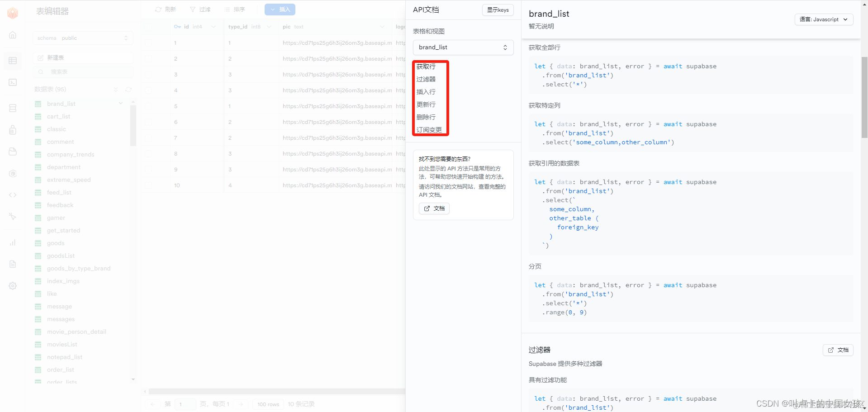Click the table grid horizontal scrollbar
The width and height of the screenshot is (868, 412).
coord(277,392)
